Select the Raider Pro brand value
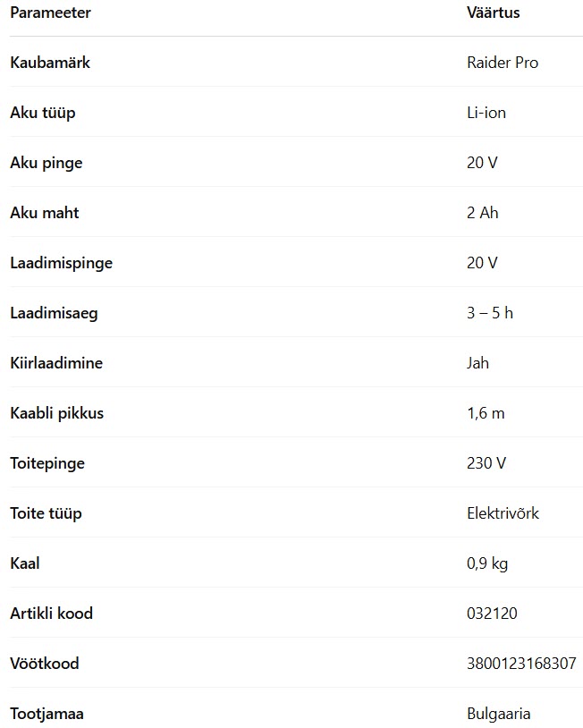The width and height of the screenshot is (583, 728). (x=503, y=63)
